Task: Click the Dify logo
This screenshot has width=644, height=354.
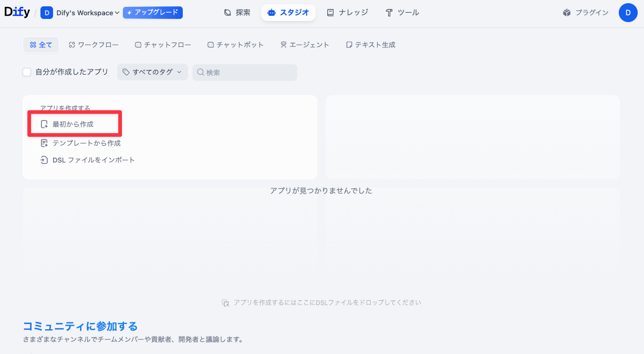Action: click(17, 13)
